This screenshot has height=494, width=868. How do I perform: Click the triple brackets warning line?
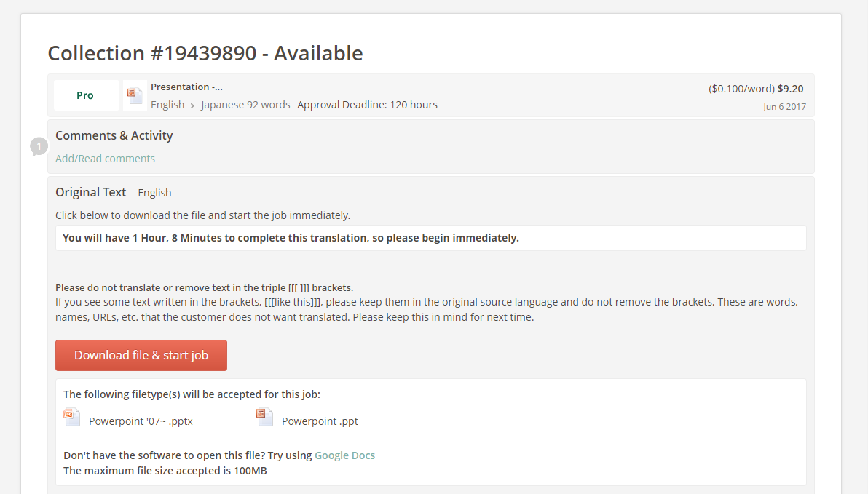click(x=205, y=287)
